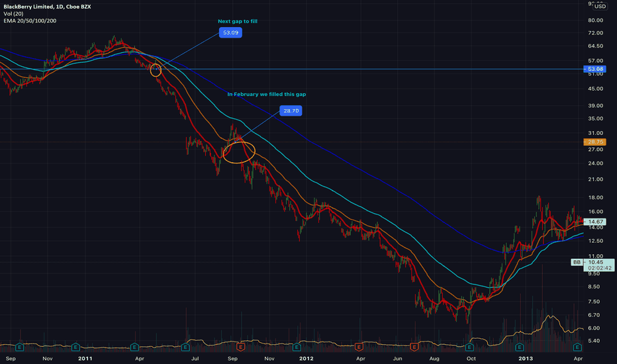The image size is (617, 364).
Task: Select 'In February we filled this gap' text
Action: tap(266, 94)
